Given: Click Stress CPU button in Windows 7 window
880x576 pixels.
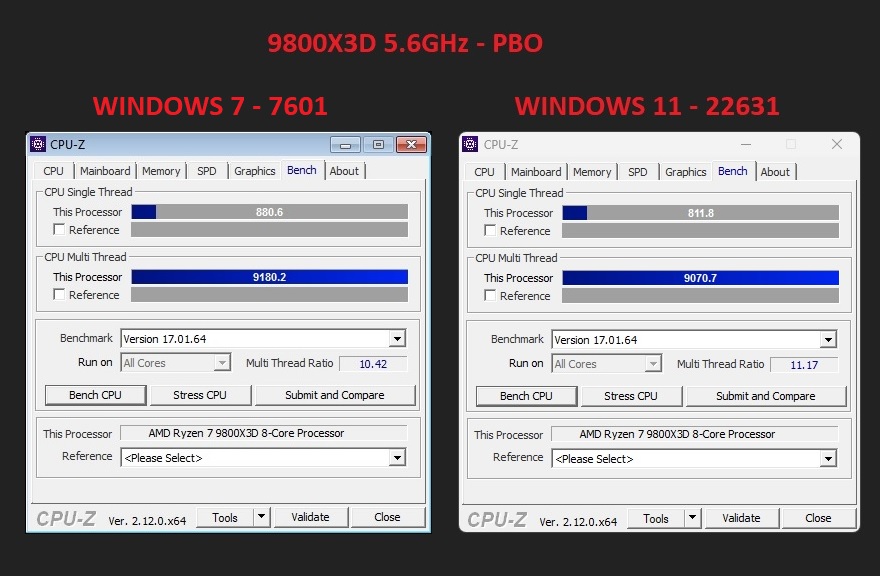Looking at the screenshot, I should tap(200, 395).
